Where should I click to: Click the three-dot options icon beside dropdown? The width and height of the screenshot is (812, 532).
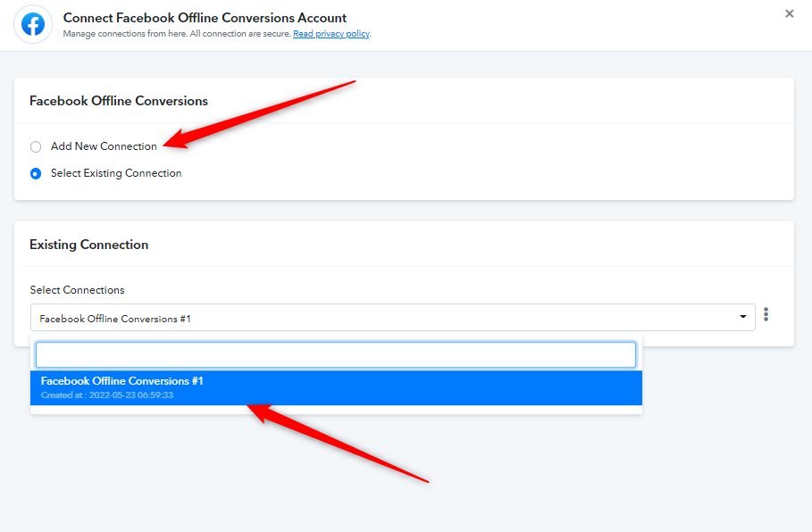pos(766,314)
